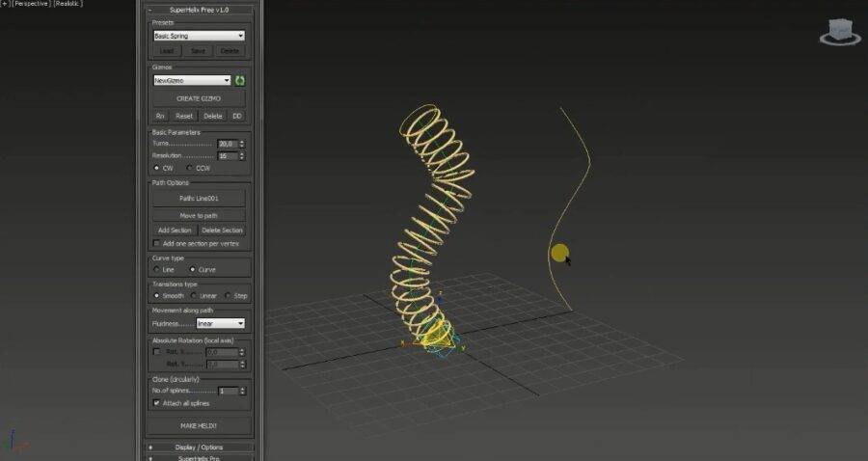
Task: Click the Path: Line001 button
Action: coord(199,198)
